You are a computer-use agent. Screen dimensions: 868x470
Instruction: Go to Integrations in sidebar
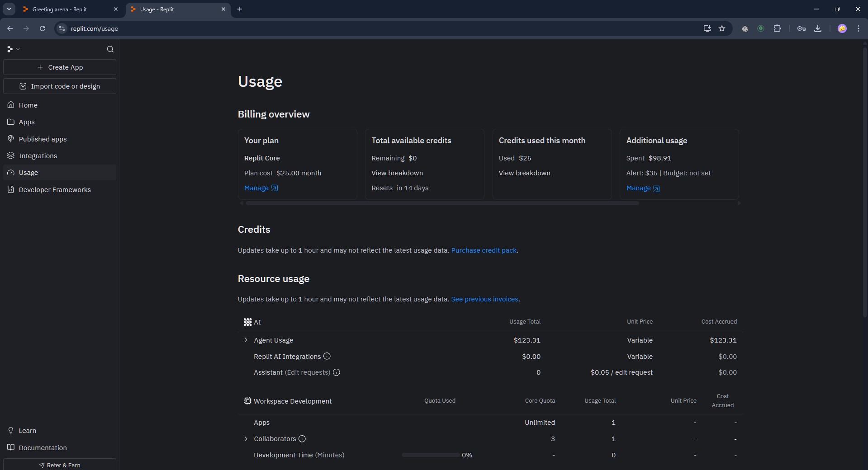point(38,156)
